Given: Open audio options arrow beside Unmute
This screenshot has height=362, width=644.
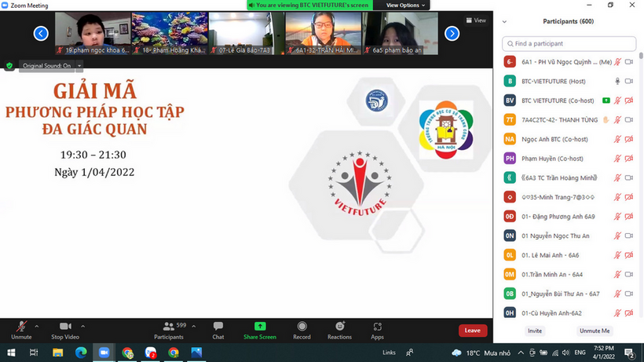Looking at the screenshot, I should [x=37, y=326].
